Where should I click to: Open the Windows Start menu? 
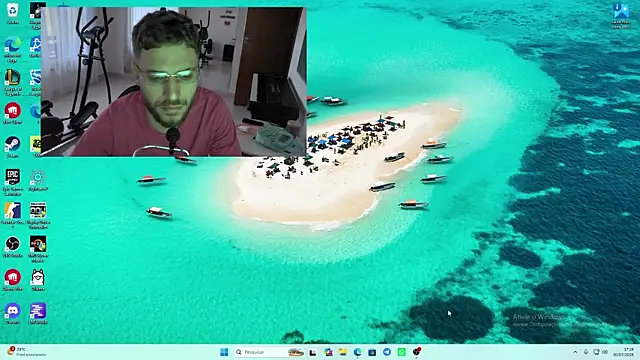(x=224, y=352)
